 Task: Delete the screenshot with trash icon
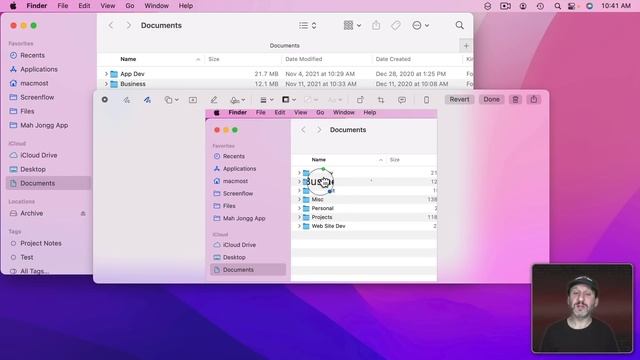point(516,100)
